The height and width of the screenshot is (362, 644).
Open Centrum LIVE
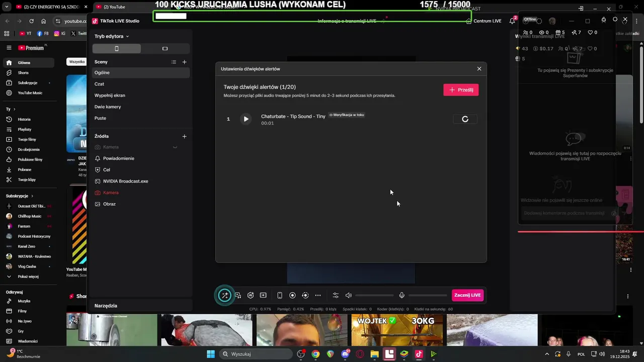click(x=484, y=21)
